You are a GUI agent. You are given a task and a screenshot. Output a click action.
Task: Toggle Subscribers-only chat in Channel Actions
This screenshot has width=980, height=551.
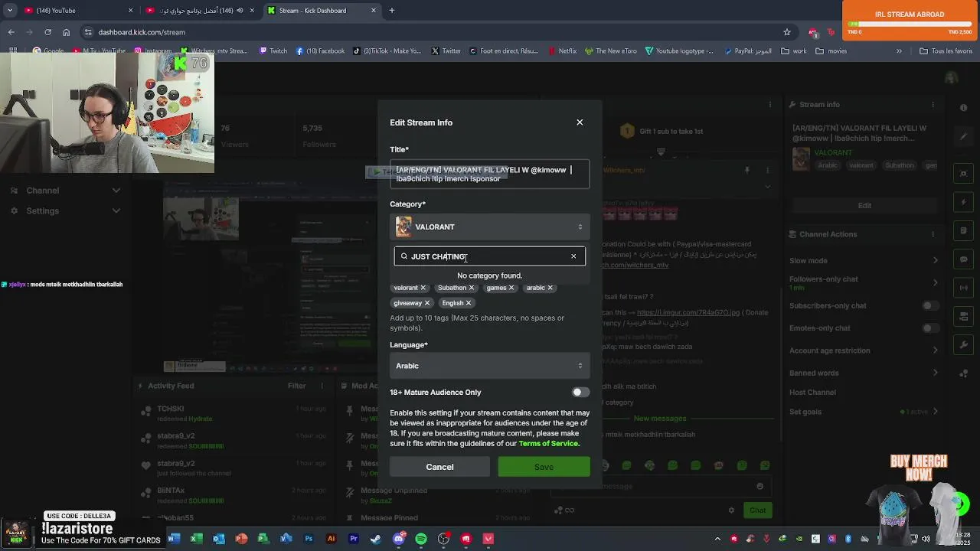coord(930,306)
